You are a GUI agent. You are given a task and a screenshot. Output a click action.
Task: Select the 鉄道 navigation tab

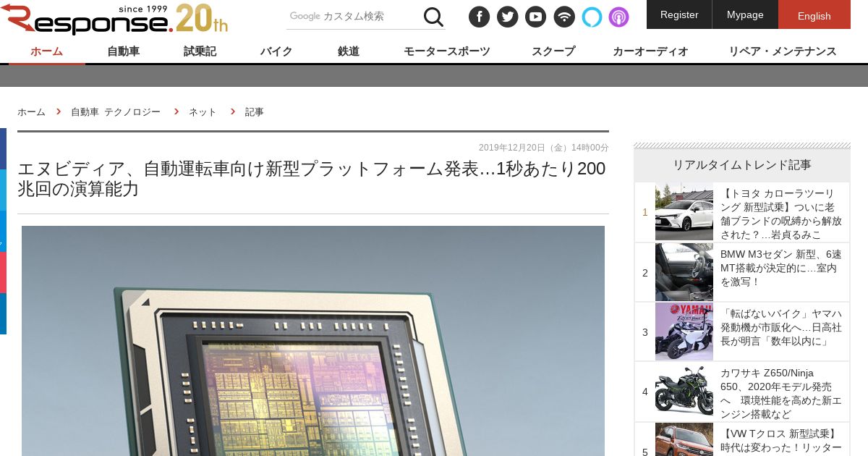pos(349,51)
